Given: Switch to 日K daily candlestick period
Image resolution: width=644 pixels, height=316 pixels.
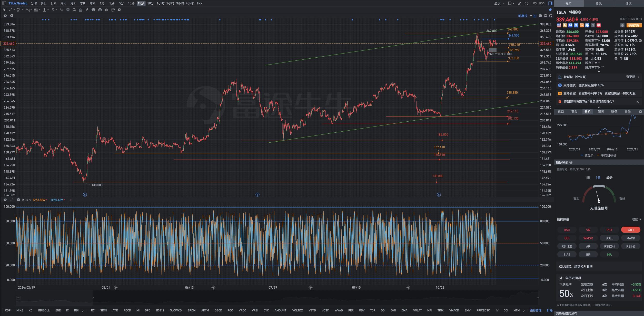Looking at the screenshot, I should pos(53,3).
